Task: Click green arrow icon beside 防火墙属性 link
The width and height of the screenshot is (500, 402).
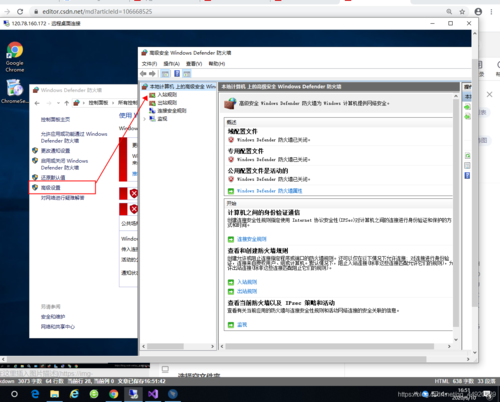Action: point(231,191)
